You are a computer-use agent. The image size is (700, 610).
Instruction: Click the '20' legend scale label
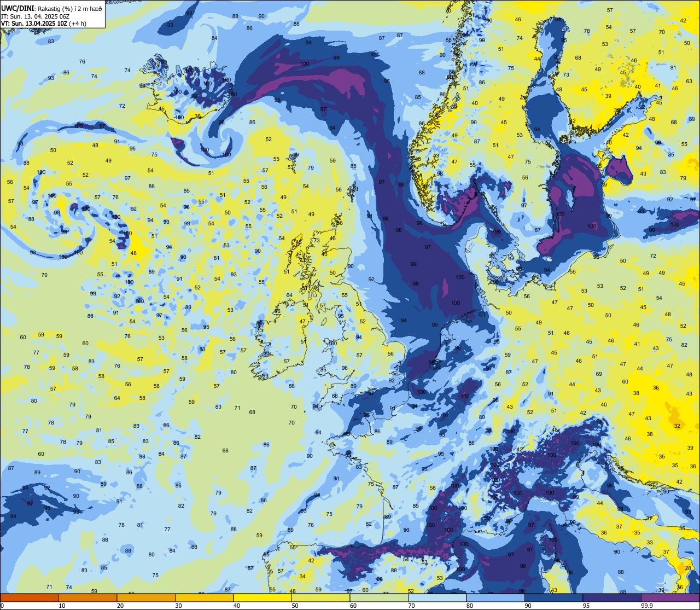[x=120, y=606]
